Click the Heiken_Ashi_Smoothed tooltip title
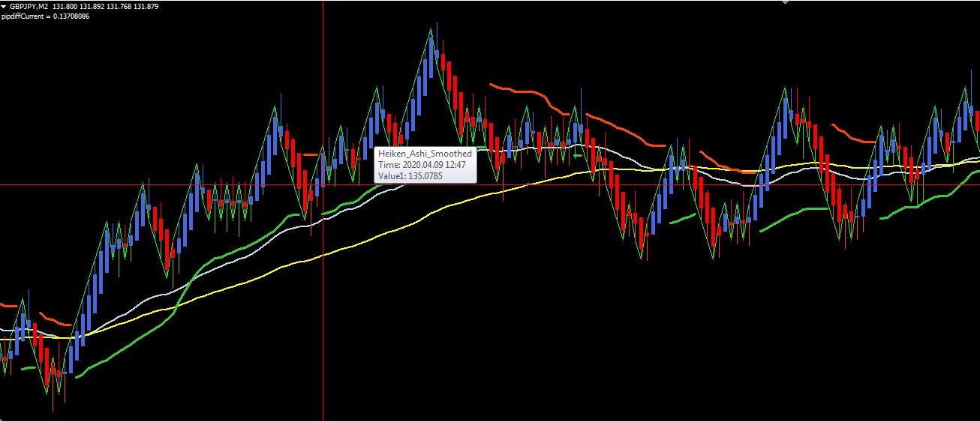Screen dimensions: 980x422 pos(425,154)
